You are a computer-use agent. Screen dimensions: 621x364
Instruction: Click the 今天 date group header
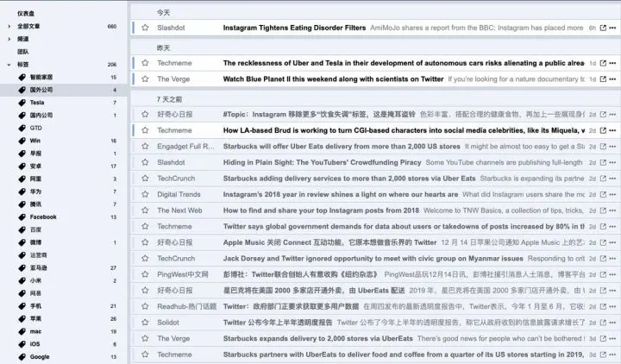(163, 13)
